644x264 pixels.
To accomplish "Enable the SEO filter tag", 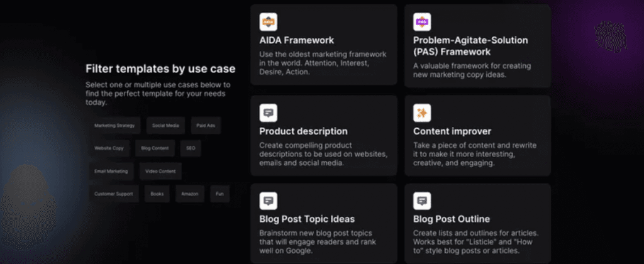I will (191, 148).
